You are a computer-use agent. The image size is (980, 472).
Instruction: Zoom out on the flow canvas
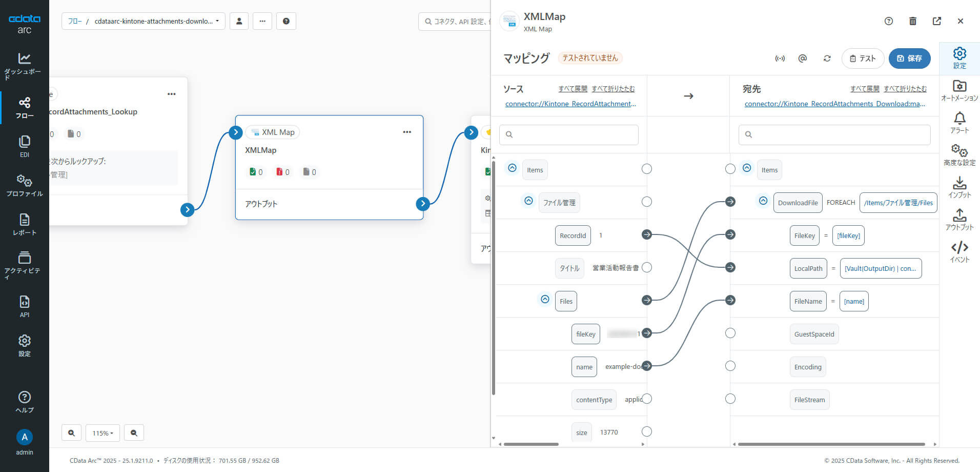pyautogui.click(x=134, y=433)
